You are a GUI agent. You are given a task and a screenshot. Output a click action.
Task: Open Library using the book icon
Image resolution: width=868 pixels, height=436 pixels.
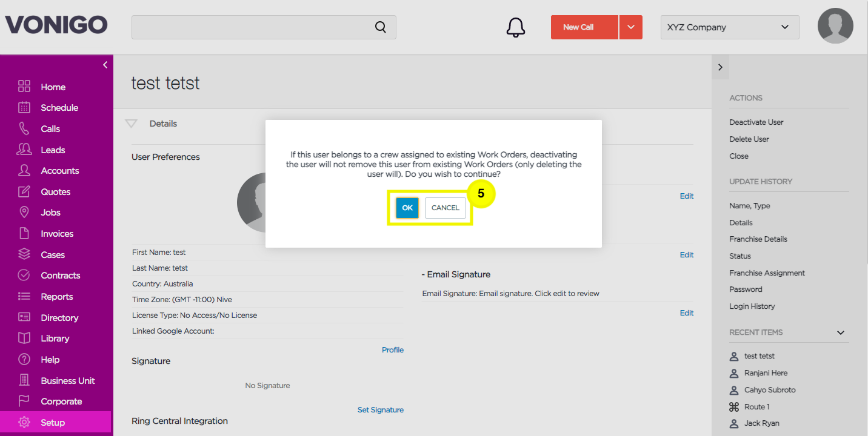[24, 339]
